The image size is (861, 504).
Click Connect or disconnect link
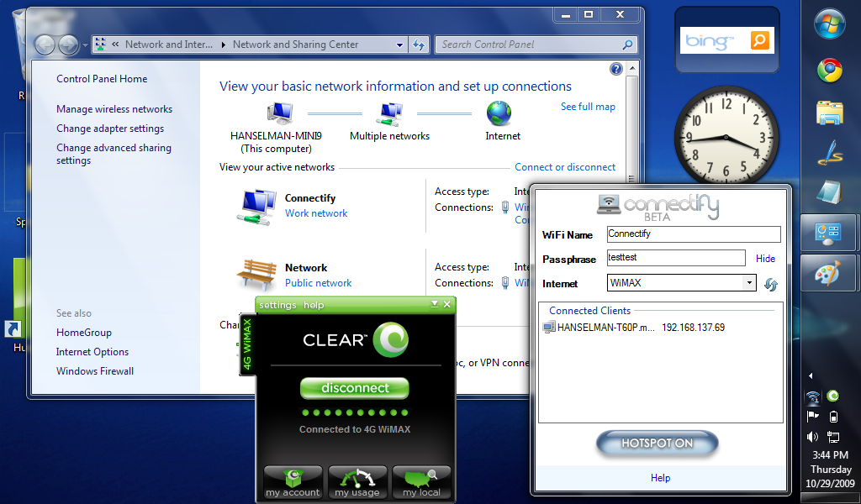point(565,166)
